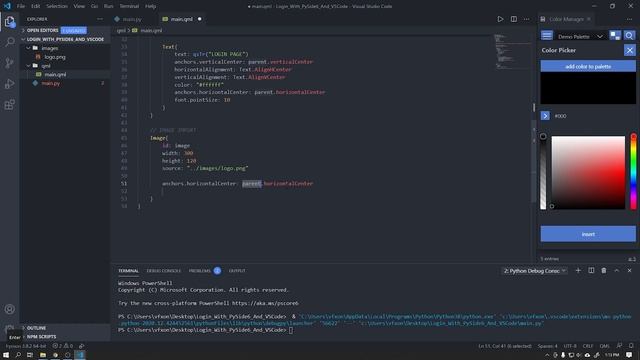Click the feedback icon in status bar

coord(619,346)
